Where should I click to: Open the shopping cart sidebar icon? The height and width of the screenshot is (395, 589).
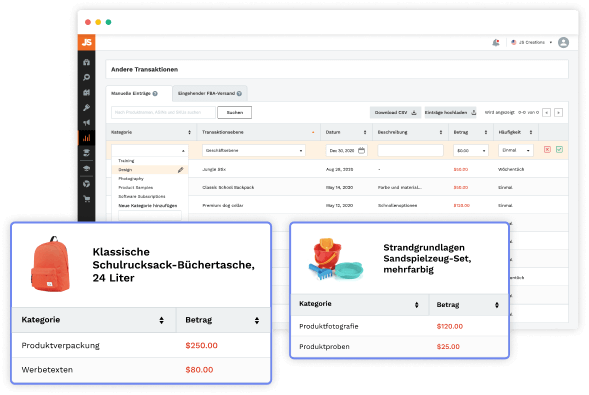86,199
